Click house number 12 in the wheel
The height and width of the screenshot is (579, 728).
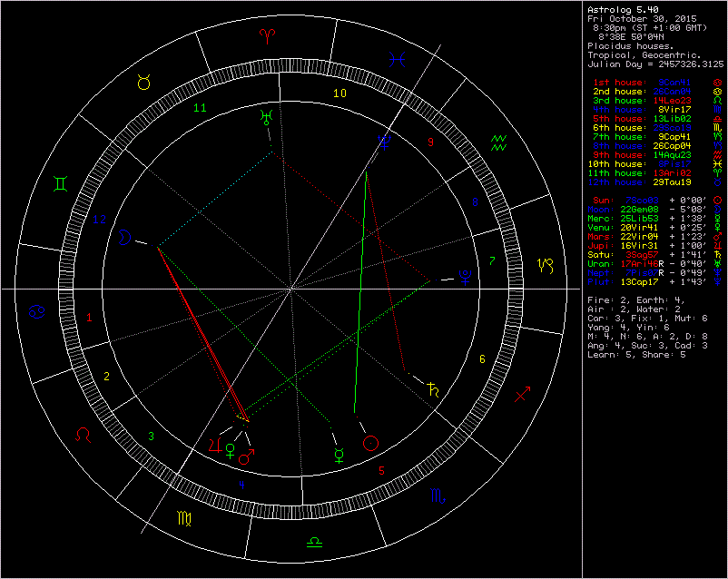[99, 219]
